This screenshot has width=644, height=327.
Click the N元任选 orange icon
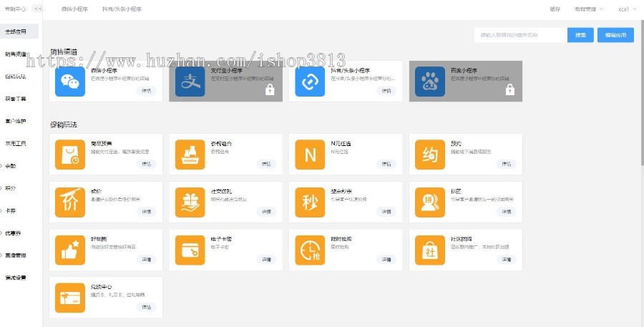[x=310, y=155]
